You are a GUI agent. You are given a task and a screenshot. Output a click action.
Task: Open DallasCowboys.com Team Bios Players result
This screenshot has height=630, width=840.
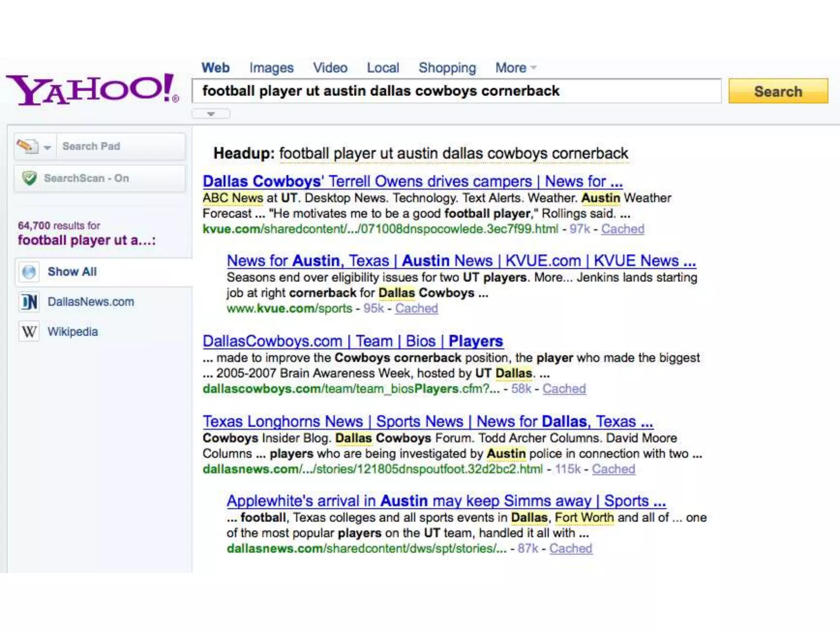[x=353, y=341]
